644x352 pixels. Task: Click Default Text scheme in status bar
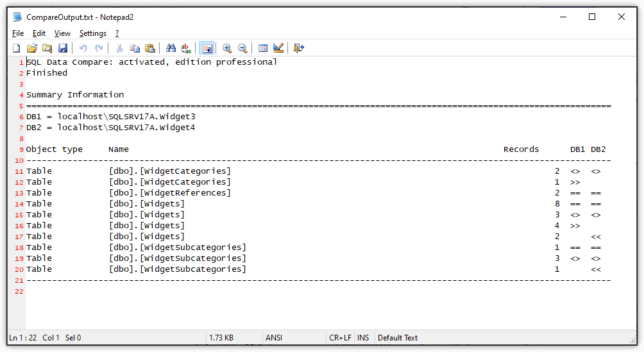398,338
